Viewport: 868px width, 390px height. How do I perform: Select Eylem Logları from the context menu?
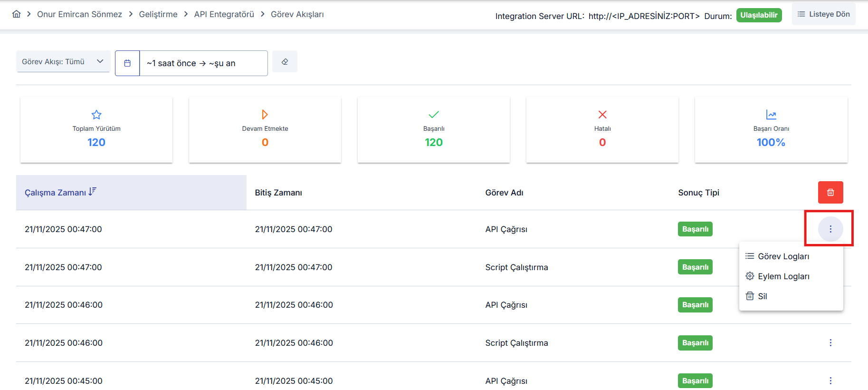pos(783,276)
